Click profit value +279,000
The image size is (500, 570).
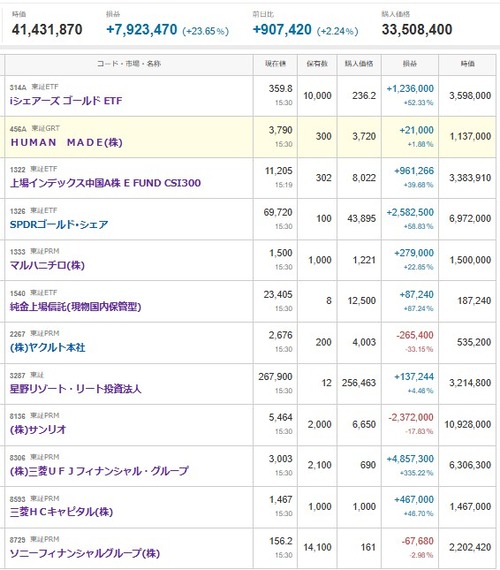coord(414,253)
